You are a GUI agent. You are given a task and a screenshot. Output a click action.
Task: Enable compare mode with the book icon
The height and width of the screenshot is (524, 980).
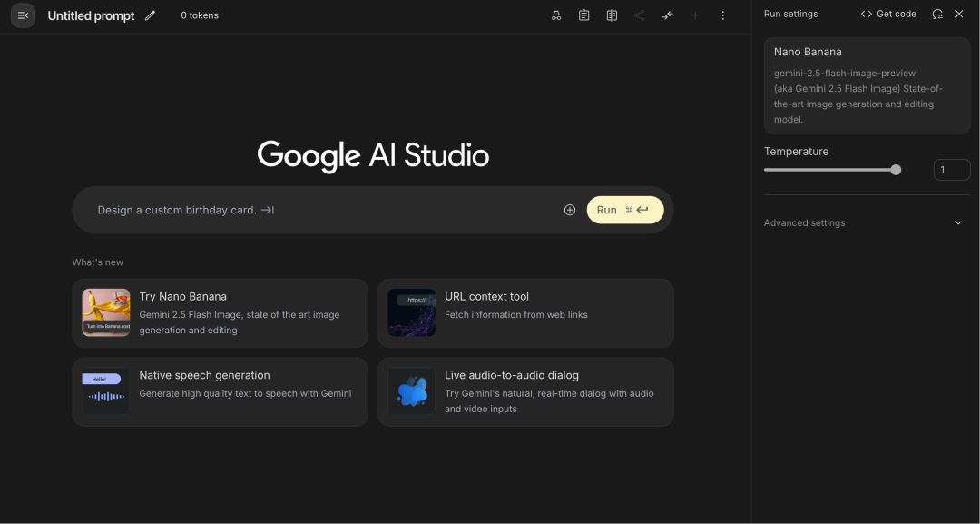point(612,15)
